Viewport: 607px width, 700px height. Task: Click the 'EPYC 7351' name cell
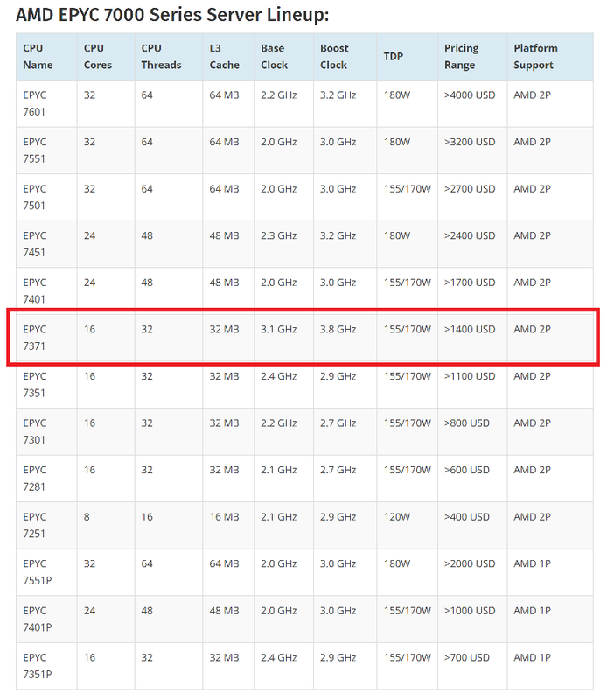click(x=46, y=385)
